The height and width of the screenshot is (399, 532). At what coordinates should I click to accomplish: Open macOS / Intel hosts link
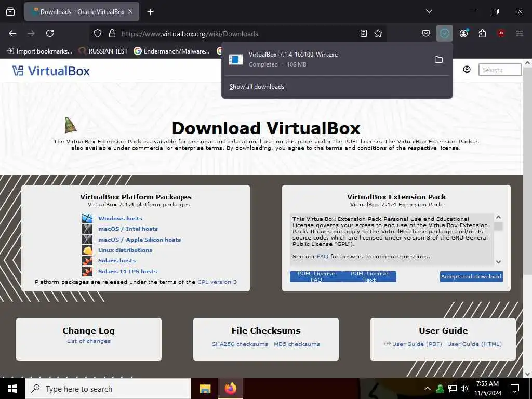[x=128, y=229]
